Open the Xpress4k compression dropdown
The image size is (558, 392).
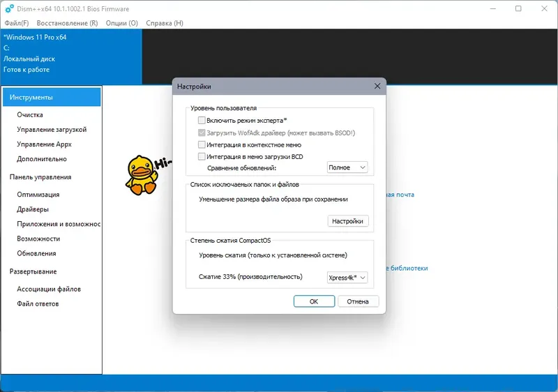[x=347, y=278]
